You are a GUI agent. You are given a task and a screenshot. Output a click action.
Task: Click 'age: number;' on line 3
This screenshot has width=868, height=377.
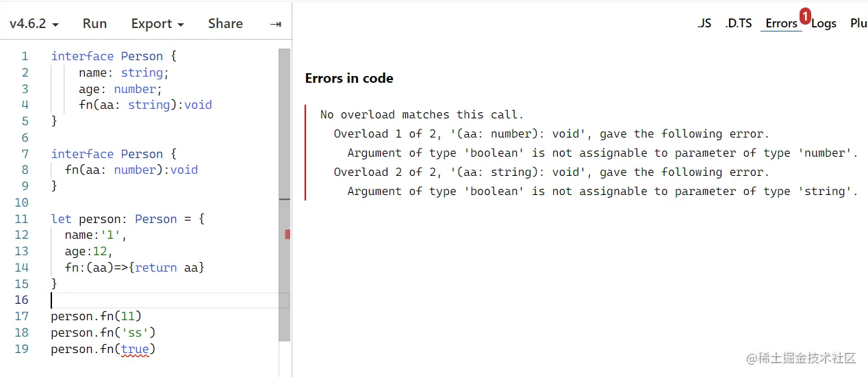click(x=120, y=89)
